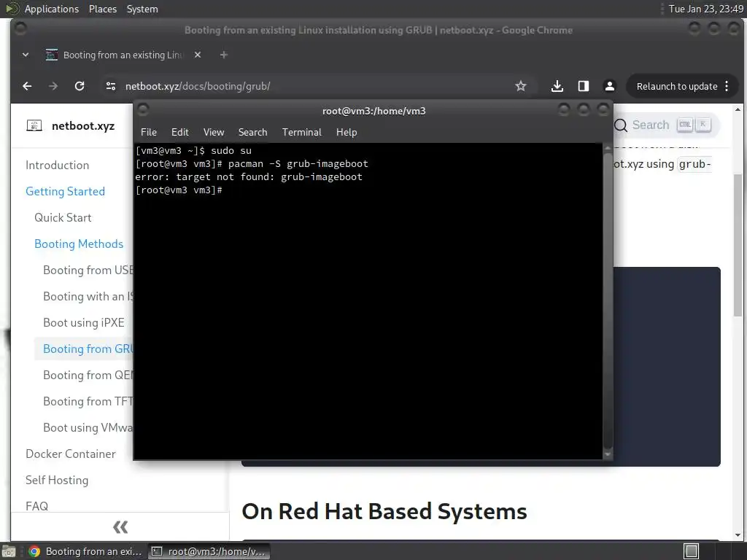
Task: Click the terminal prompt line
Action: coord(179,190)
